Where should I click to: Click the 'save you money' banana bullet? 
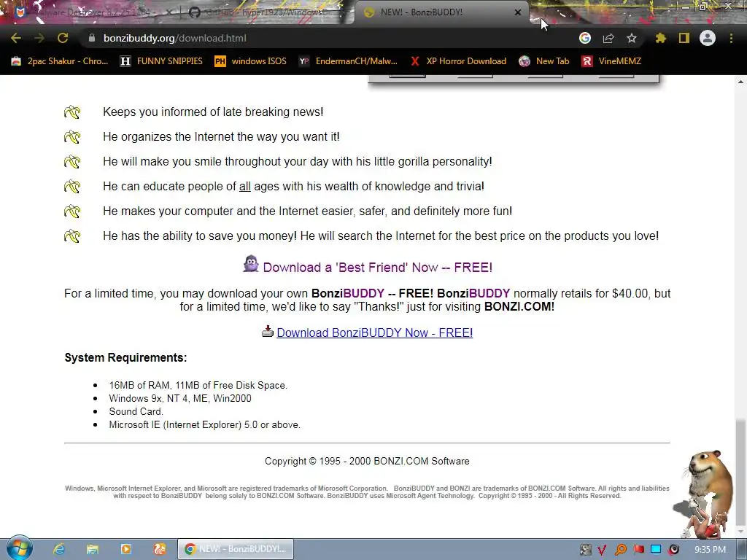click(72, 236)
